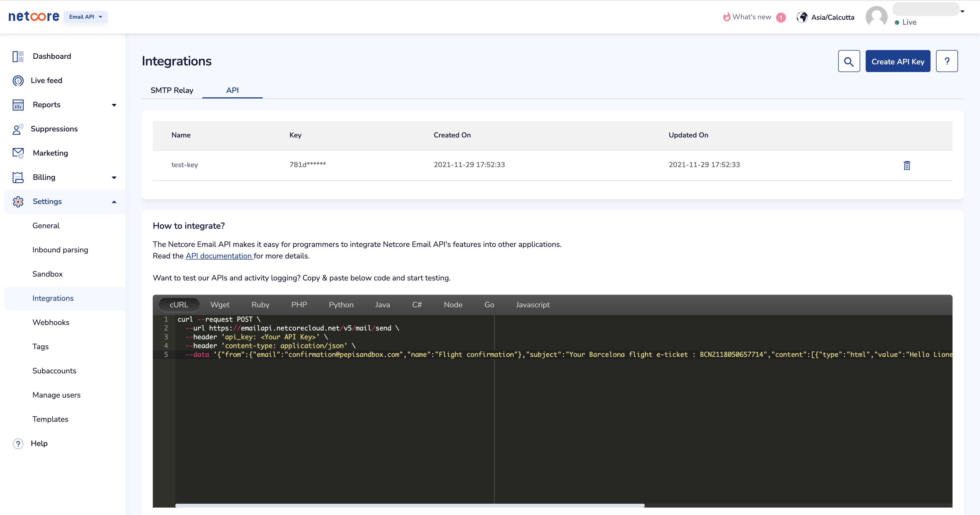Open General settings
The width and height of the screenshot is (980, 515).
click(x=46, y=226)
